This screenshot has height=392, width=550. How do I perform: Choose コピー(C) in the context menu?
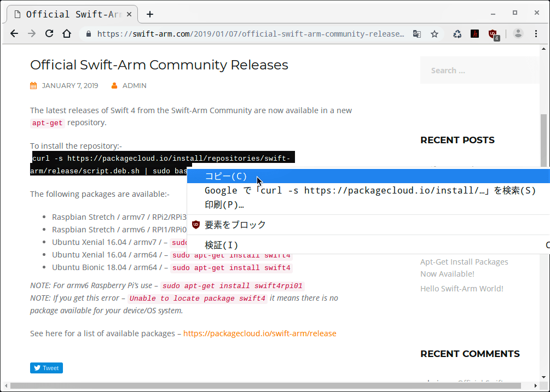tap(368, 176)
